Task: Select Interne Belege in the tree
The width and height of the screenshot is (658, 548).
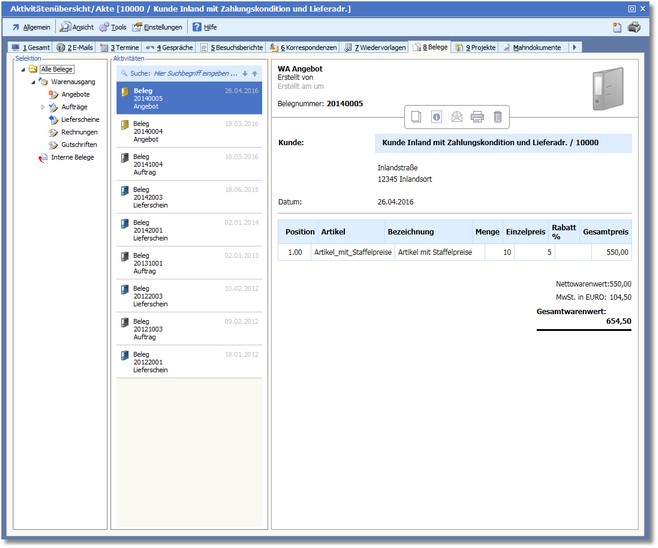Action: tap(72, 157)
